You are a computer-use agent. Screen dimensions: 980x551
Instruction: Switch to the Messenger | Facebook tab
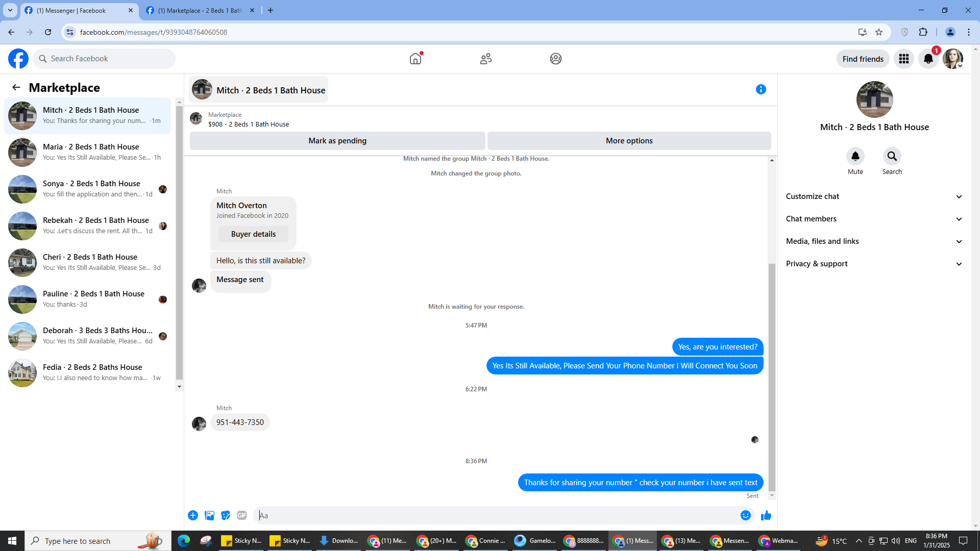pos(79,10)
